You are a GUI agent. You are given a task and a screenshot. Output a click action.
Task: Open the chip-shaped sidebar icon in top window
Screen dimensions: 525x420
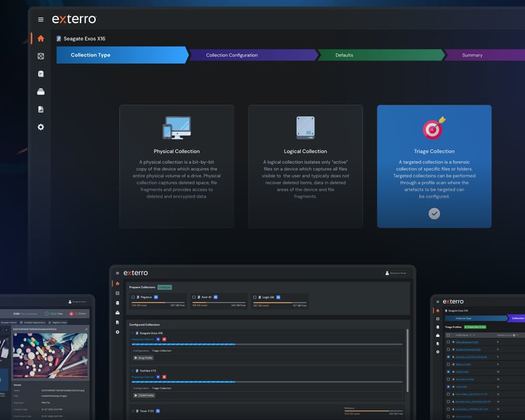coord(41,56)
